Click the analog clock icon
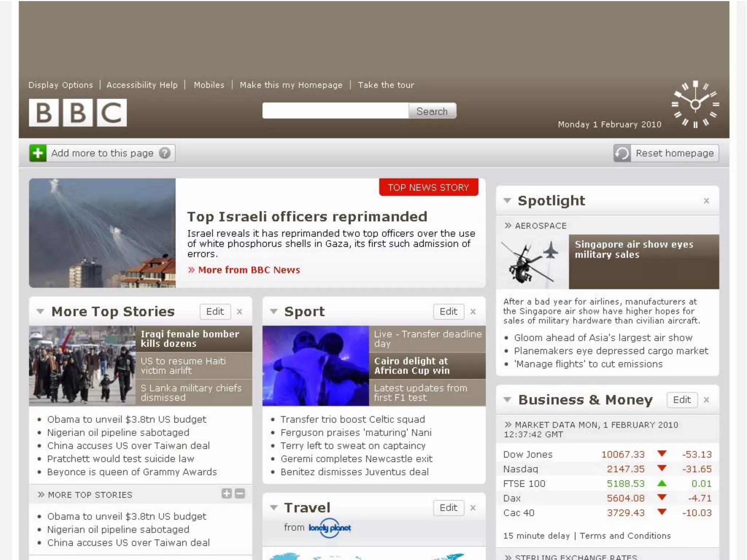The image size is (747, 560). point(695,104)
